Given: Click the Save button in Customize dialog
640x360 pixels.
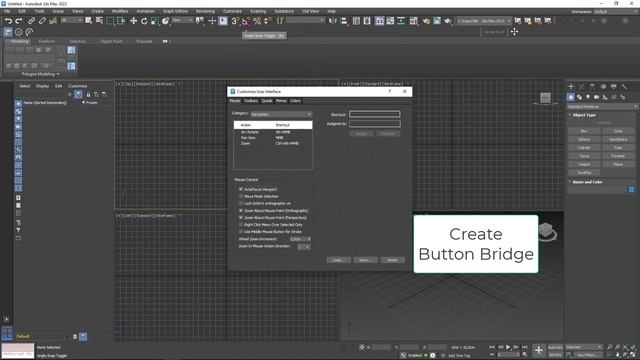Looking at the screenshot, I should [365, 260].
